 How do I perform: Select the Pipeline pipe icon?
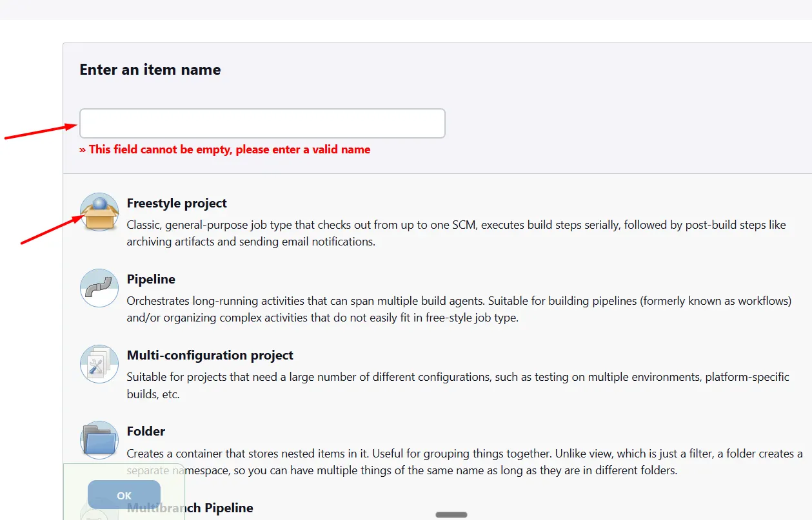click(99, 288)
